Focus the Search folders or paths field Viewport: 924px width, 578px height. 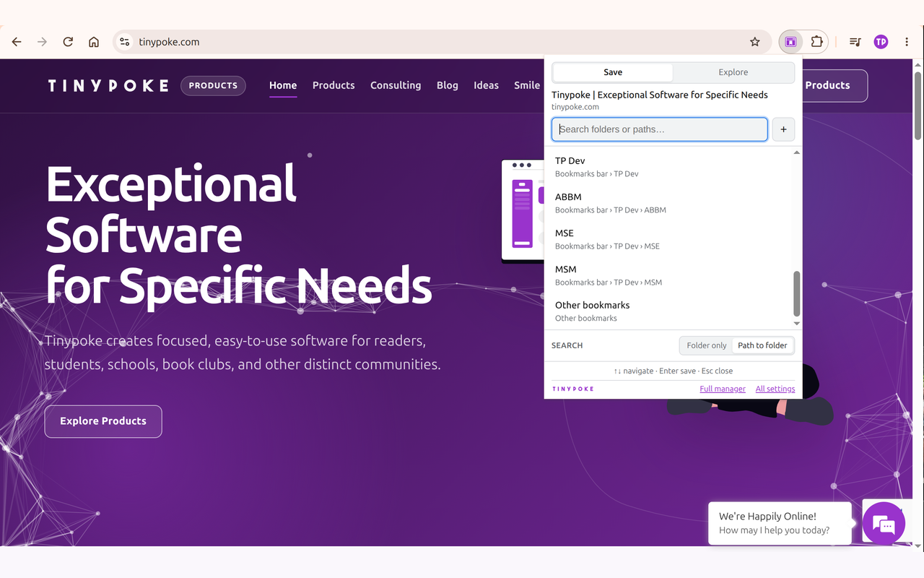(x=660, y=129)
